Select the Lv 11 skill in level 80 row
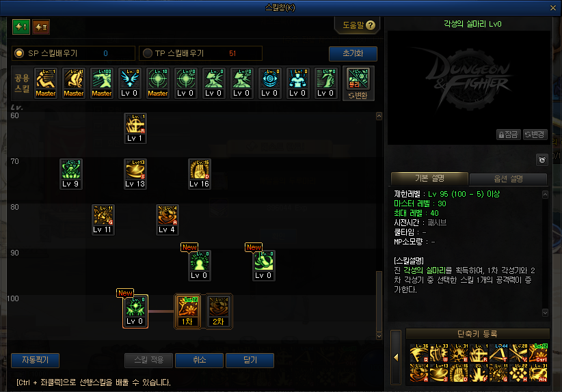Image resolution: width=562 pixels, height=392 pixels. click(x=103, y=219)
